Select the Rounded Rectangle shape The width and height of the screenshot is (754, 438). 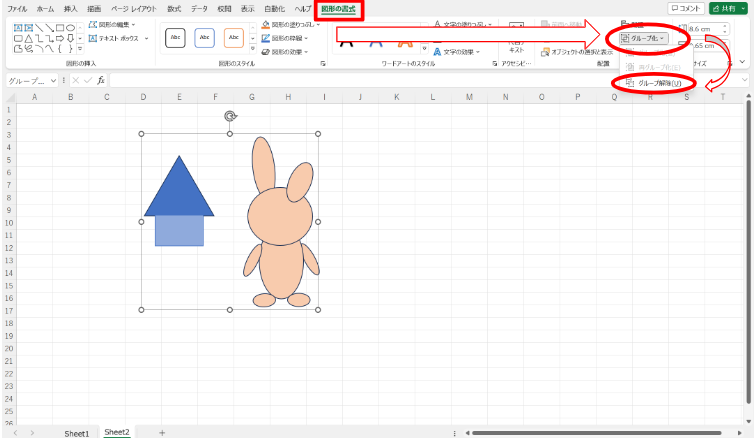[x=18, y=38]
